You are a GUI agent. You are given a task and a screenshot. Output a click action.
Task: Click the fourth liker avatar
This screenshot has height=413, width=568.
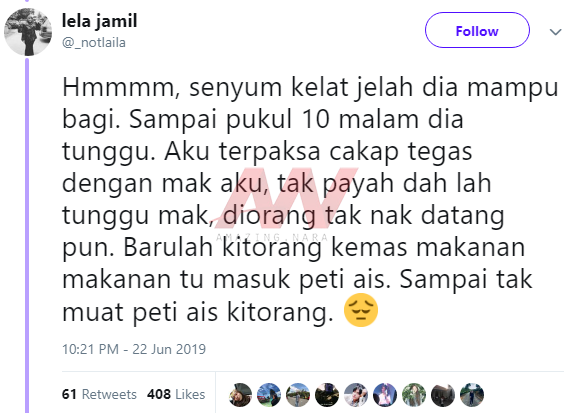click(x=327, y=395)
